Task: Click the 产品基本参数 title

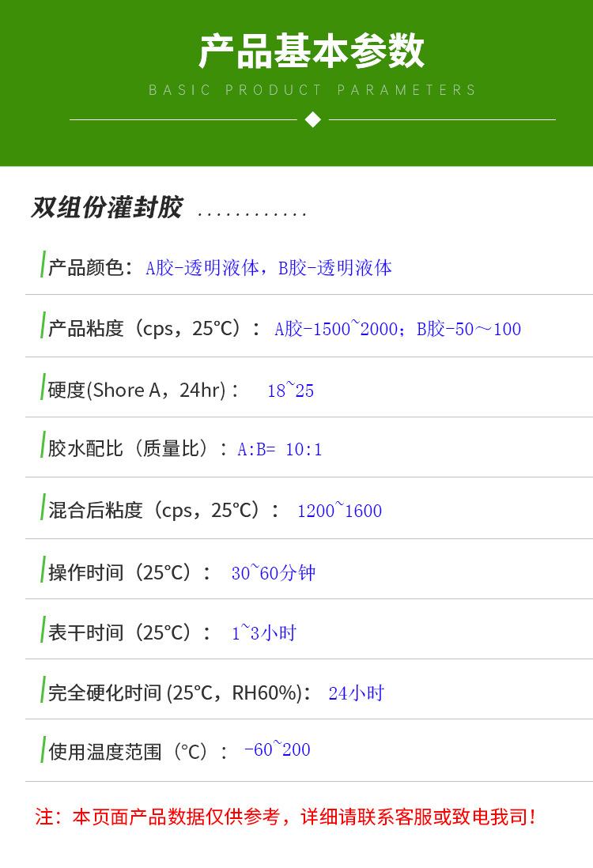Action: (312, 52)
